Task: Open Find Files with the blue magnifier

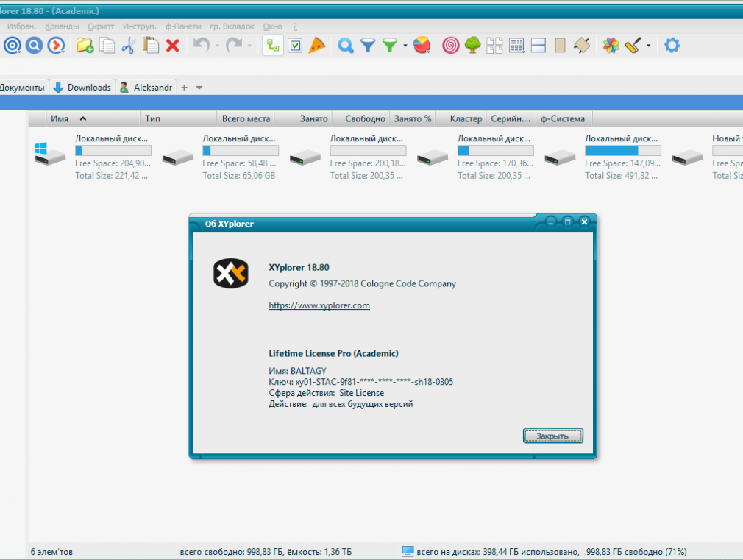Action: point(346,46)
